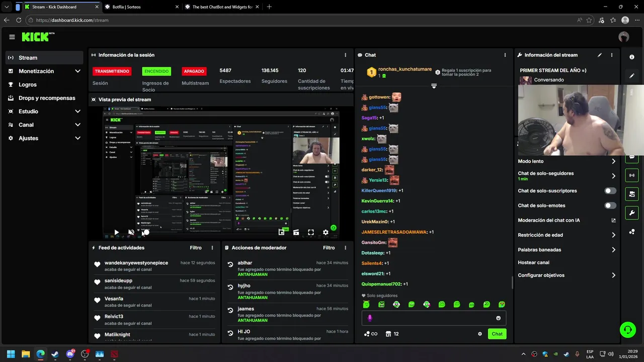
Task: Click the undo icon beside ablhar
Action: [x=230, y=264]
